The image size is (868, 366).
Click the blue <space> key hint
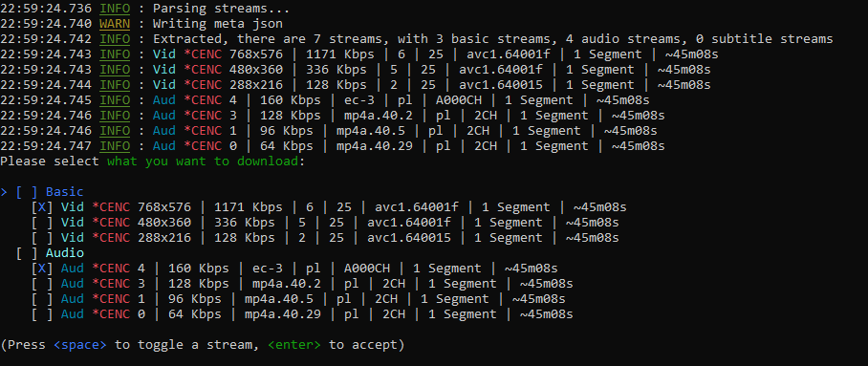(80, 345)
